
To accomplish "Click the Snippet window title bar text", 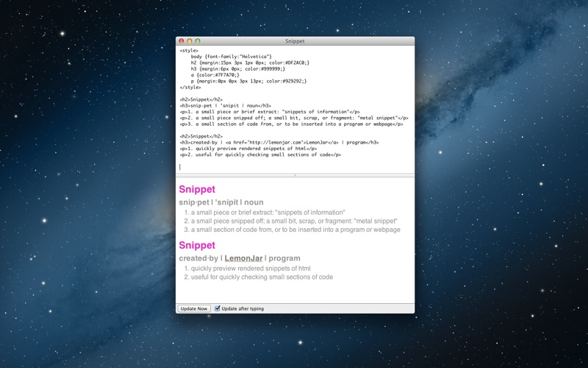I will pyautogui.click(x=295, y=41).
